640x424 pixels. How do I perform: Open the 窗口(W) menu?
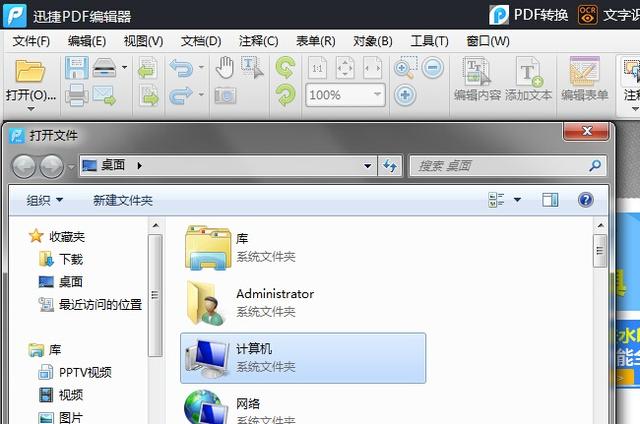tap(488, 41)
